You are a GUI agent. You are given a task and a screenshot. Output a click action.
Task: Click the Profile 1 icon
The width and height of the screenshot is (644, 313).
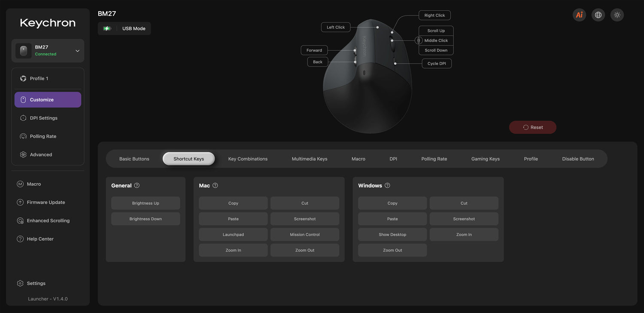tap(23, 79)
